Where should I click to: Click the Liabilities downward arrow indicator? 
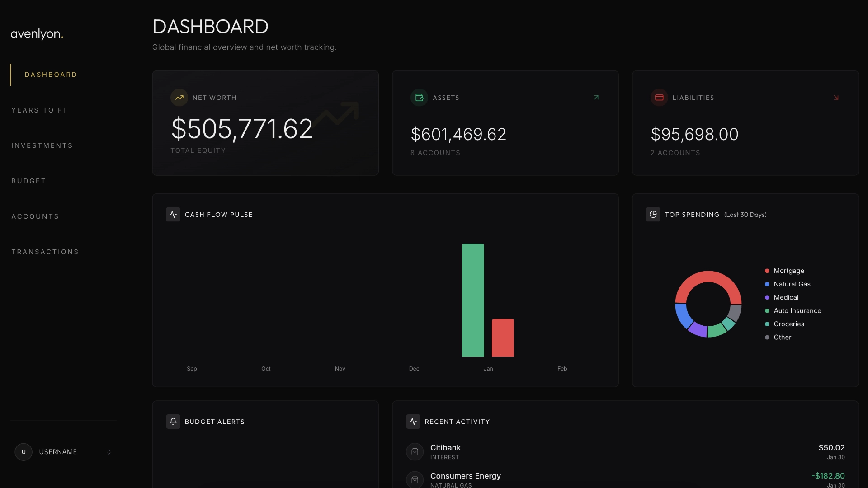(x=836, y=97)
